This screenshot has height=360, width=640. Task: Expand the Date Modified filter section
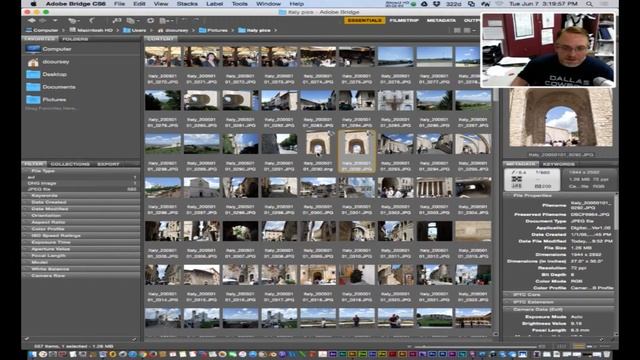pyautogui.click(x=81, y=209)
